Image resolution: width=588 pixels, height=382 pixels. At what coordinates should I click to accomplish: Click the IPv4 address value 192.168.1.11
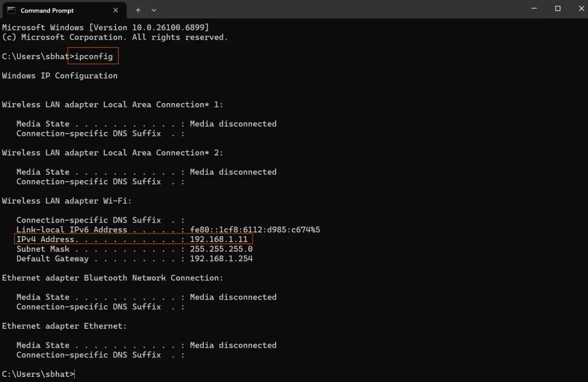pos(219,239)
